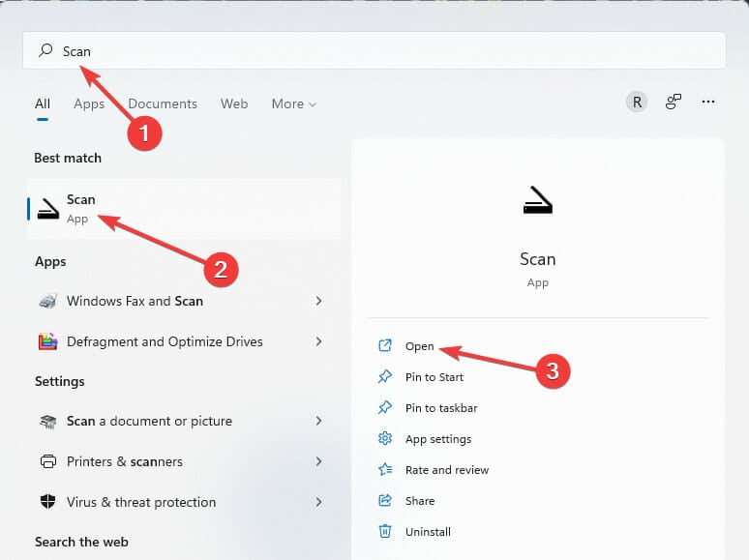Expand Printers & scanners chevron

tap(318, 461)
